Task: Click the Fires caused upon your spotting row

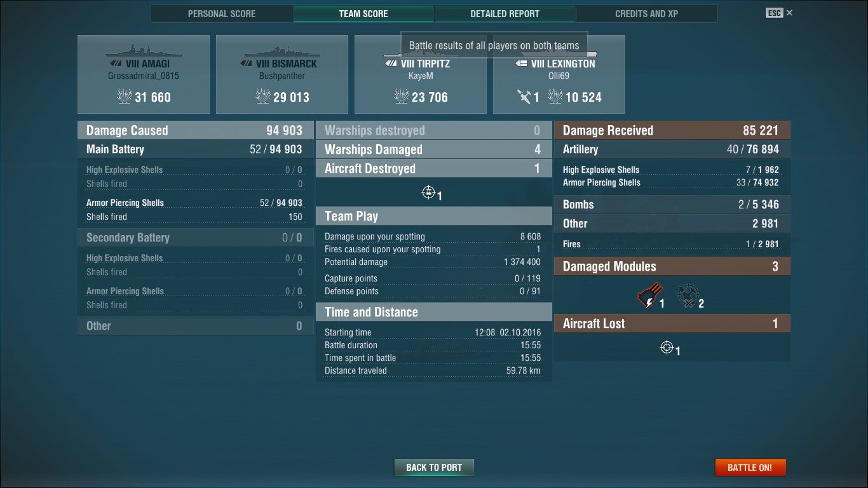Action: (433, 249)
